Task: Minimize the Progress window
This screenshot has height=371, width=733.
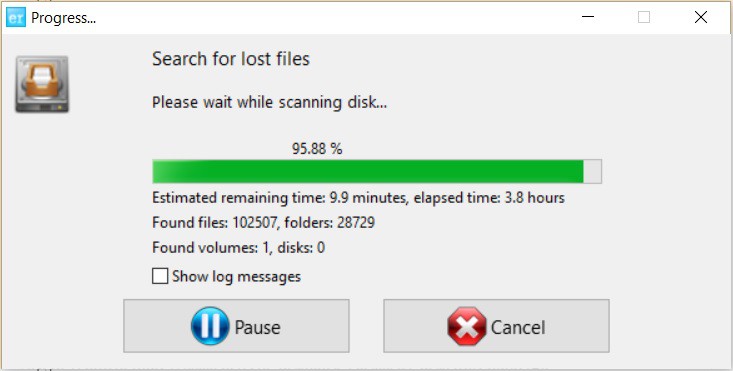Action: pyautogui.click(x=588, y=17)
